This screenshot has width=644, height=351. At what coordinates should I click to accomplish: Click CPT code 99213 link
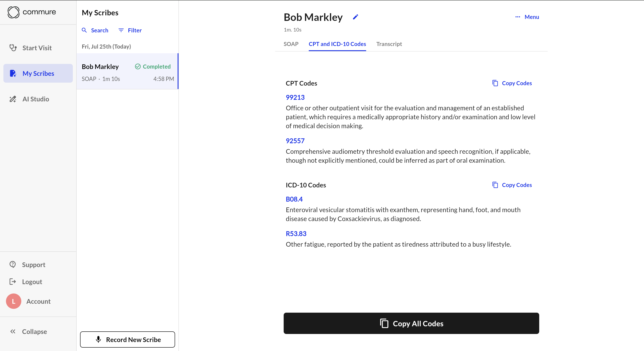[x=295, y=97]
